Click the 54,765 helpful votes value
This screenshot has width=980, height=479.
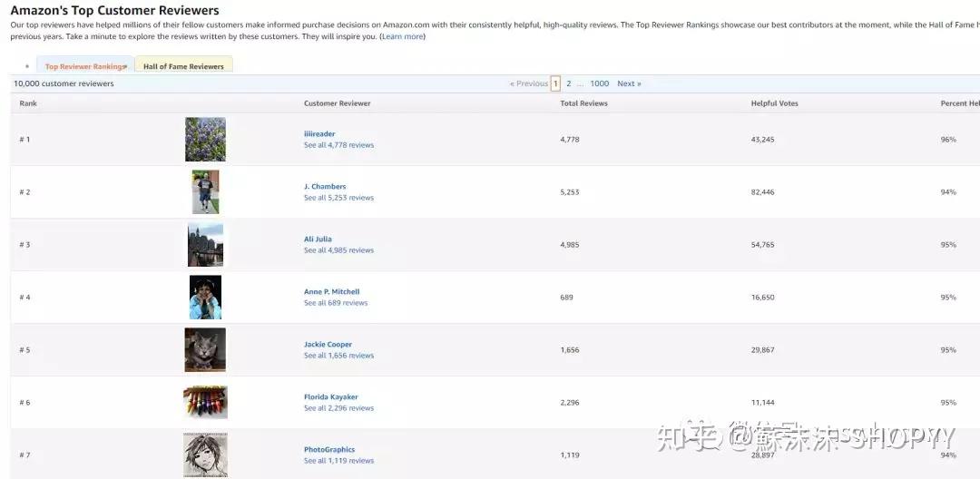click(762, 245)
